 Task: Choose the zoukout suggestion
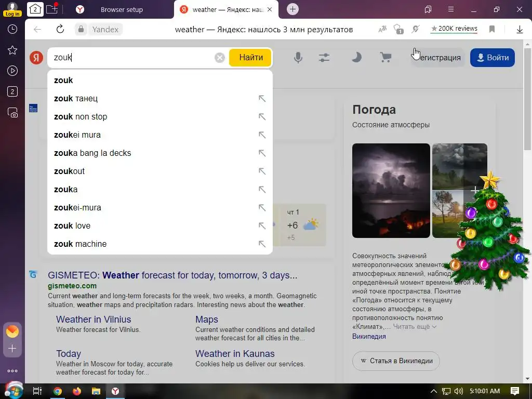pyautogui.click(x=160, y=171)
